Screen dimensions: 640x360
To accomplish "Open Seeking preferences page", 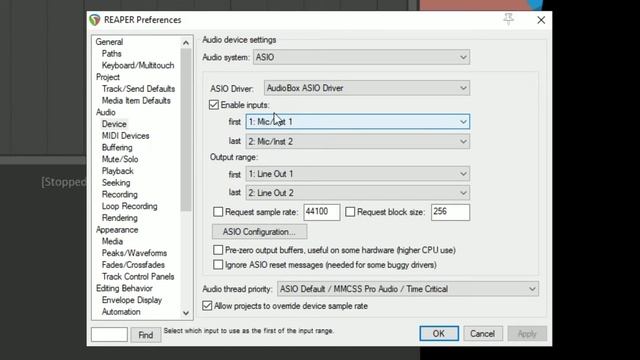I will [116, 182].
